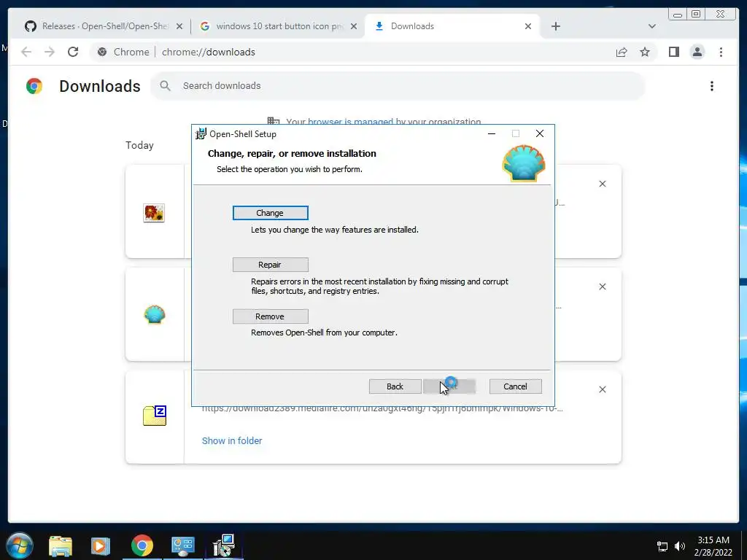The width and height of the screenshot is (747, 560).
Task: Click the site info Chrome chip in address bar
Action: pyautogui.click(x=123, y=52)
